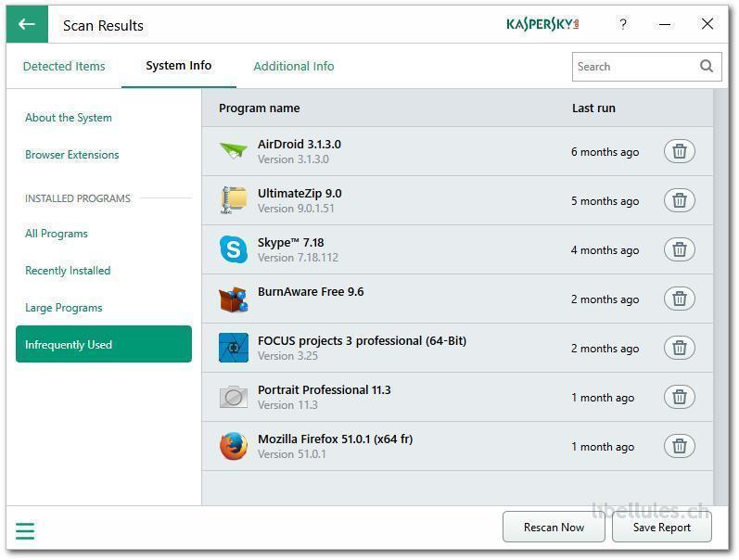Select the System Info tab

click(179, 66)
